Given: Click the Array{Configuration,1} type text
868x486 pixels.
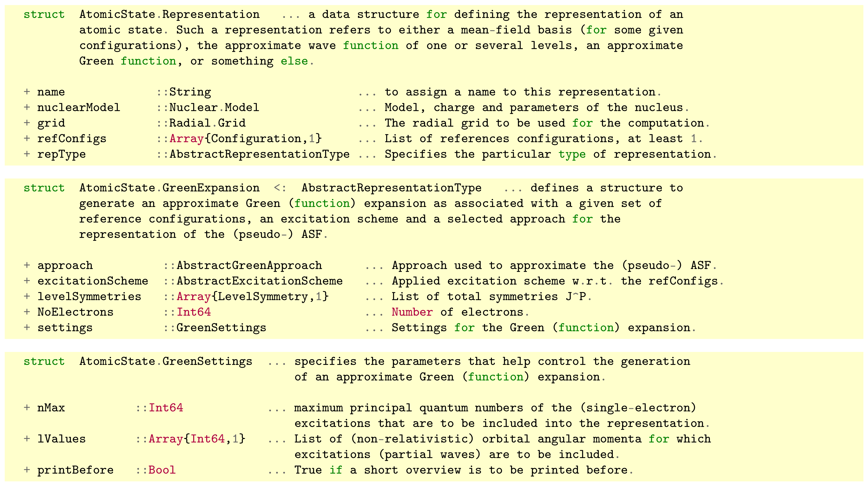Looking at the screenshot, I should coord(246,138).
